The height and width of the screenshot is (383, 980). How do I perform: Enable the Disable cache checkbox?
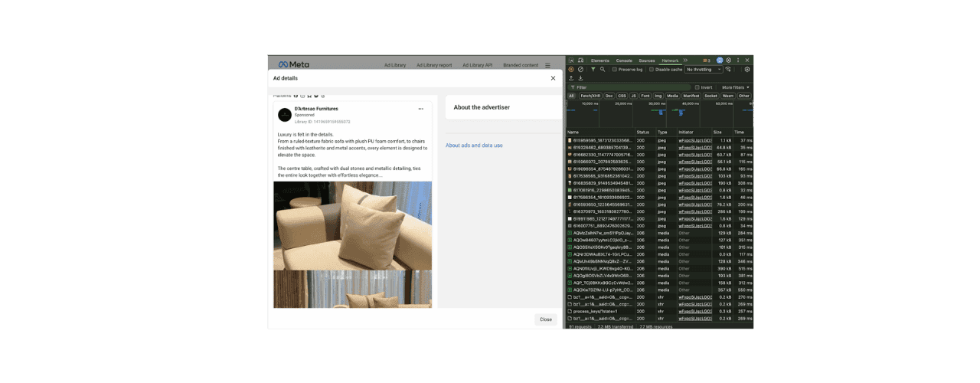pos(652,69)
